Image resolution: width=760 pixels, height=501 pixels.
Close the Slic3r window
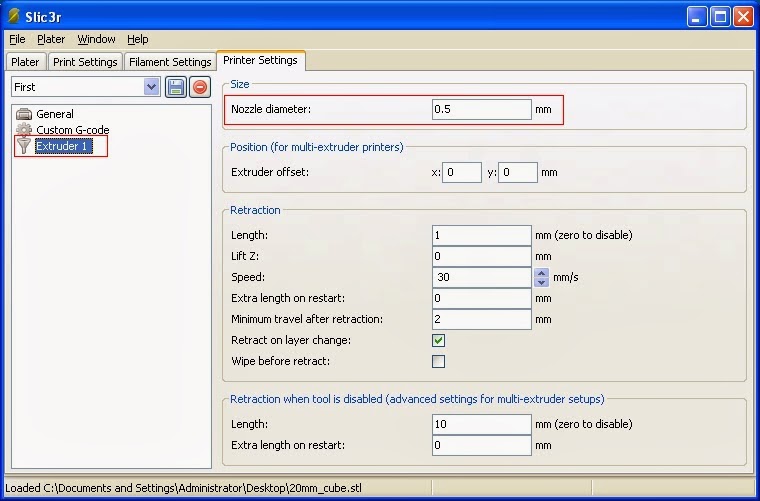pos(743,16)
